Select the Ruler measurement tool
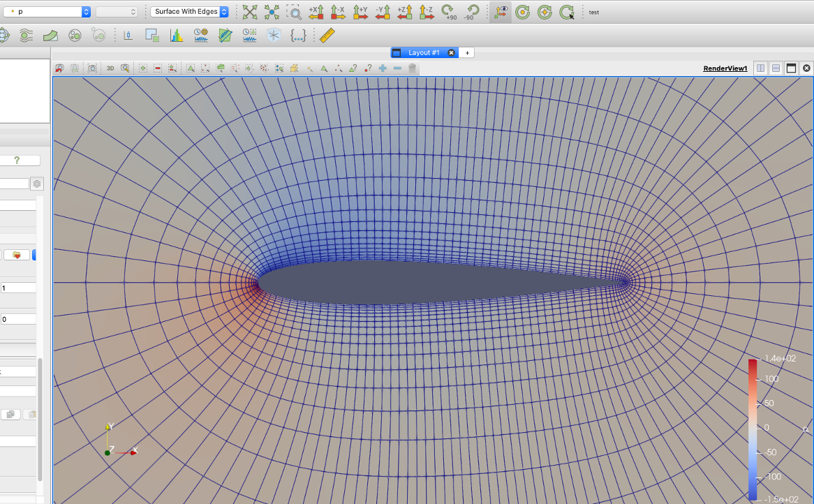 click(327, 36)
